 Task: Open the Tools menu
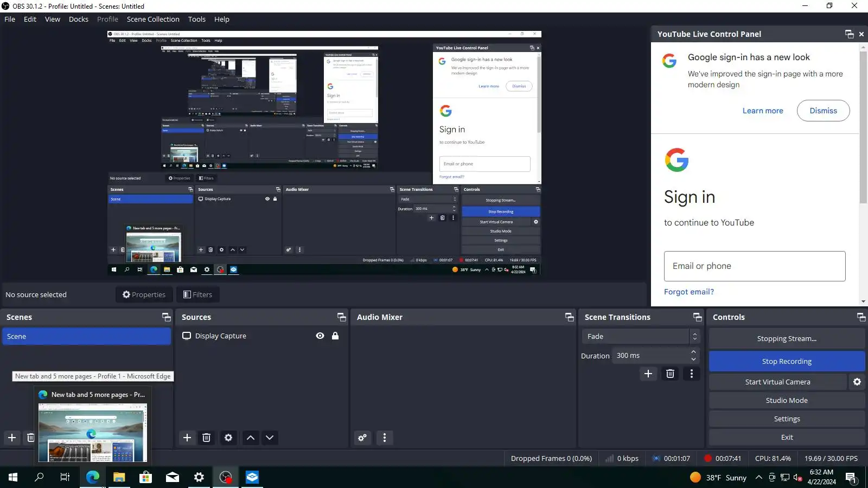pyautogui.click(x=197, y=19)
